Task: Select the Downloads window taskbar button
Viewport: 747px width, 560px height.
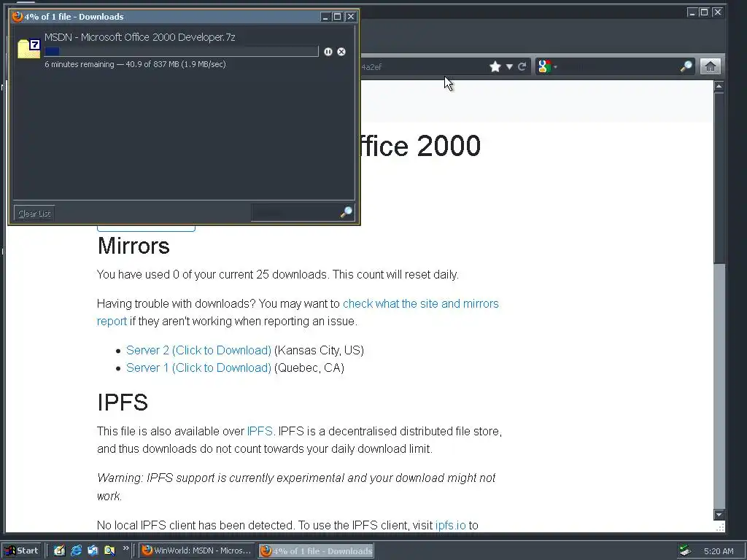Action: [317, 551]
